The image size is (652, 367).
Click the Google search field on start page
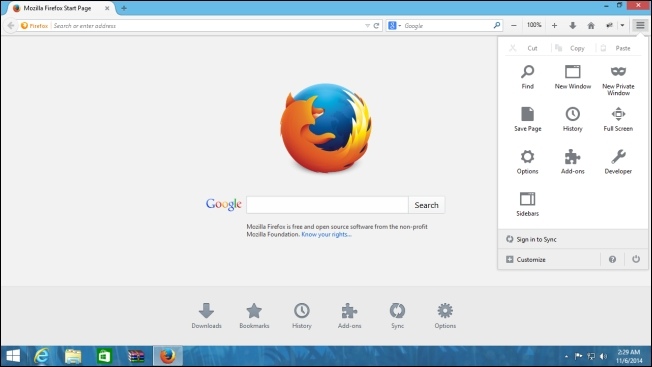click(327, 205)
